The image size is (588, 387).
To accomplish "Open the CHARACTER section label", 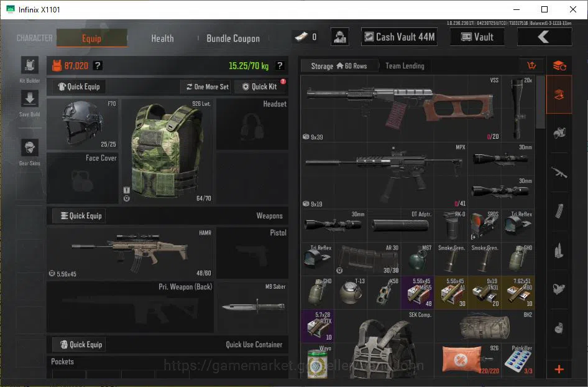I will click(x=35, y=39).
